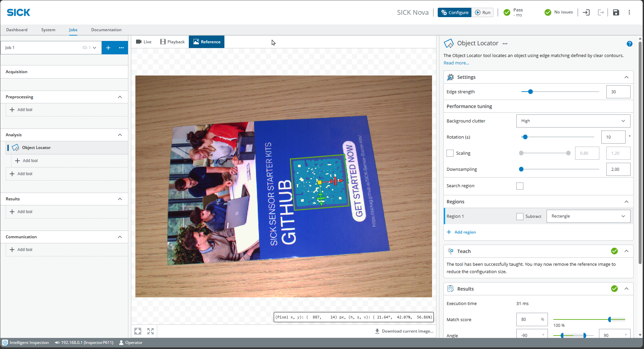This screenshot has height=349, width=644.
Task: Open help with the blue question mark icon
Action: 630,44
